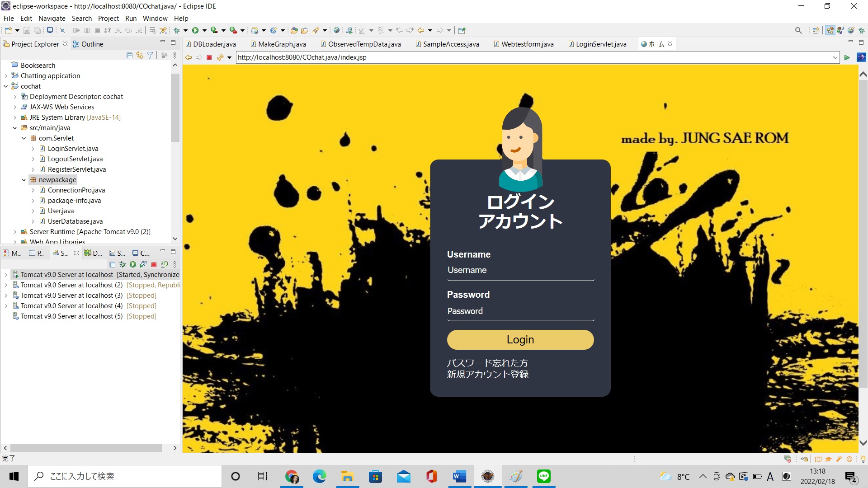Collapse the newpackage tree node
Screen dimensions: 868x488
click(24, 179)
